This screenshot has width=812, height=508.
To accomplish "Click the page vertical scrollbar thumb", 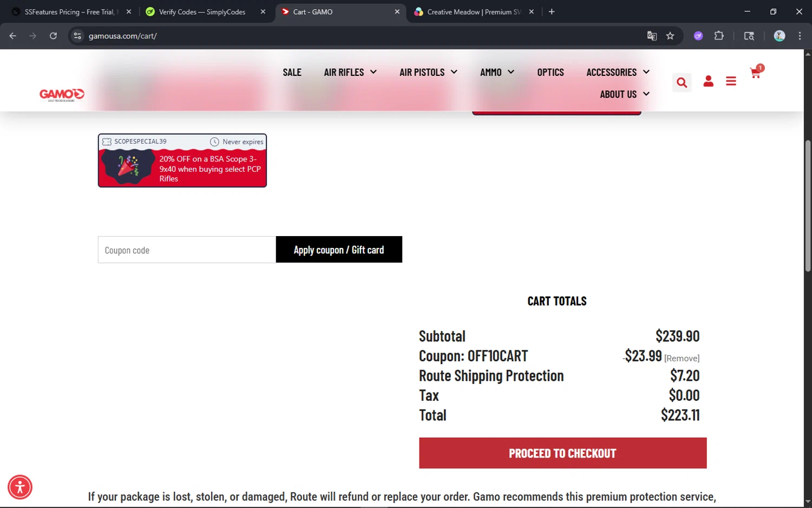I will (x=808, y=206).
